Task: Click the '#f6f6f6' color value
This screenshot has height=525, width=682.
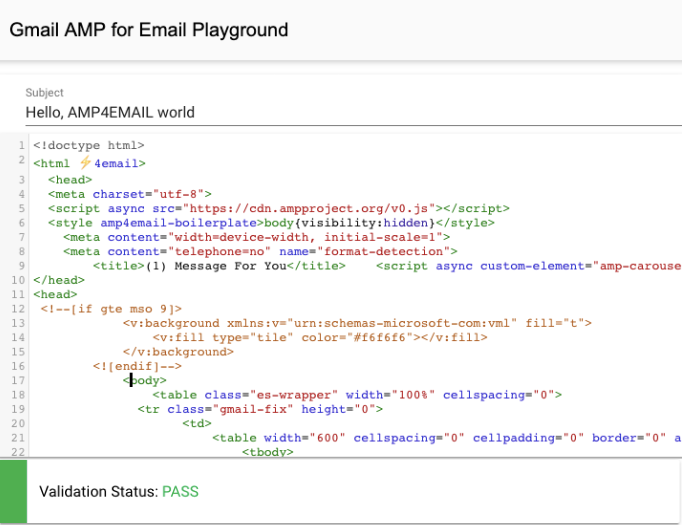Action: [x=379, y=338]
